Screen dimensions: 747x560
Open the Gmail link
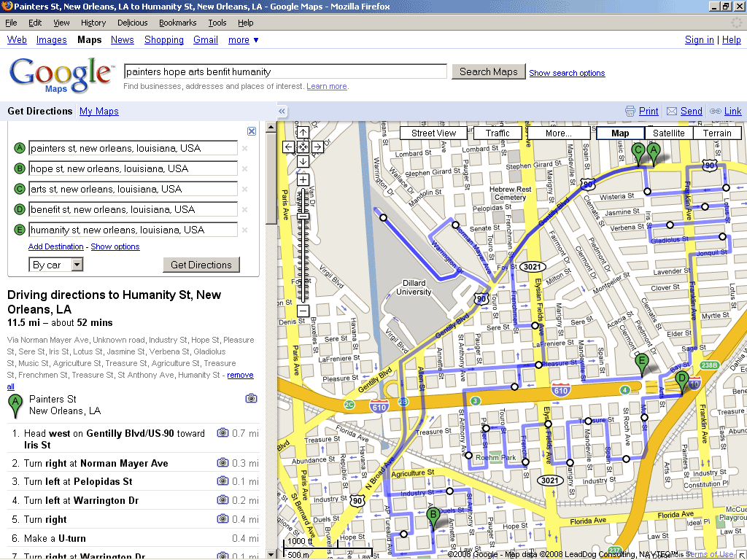pos(205,40)
